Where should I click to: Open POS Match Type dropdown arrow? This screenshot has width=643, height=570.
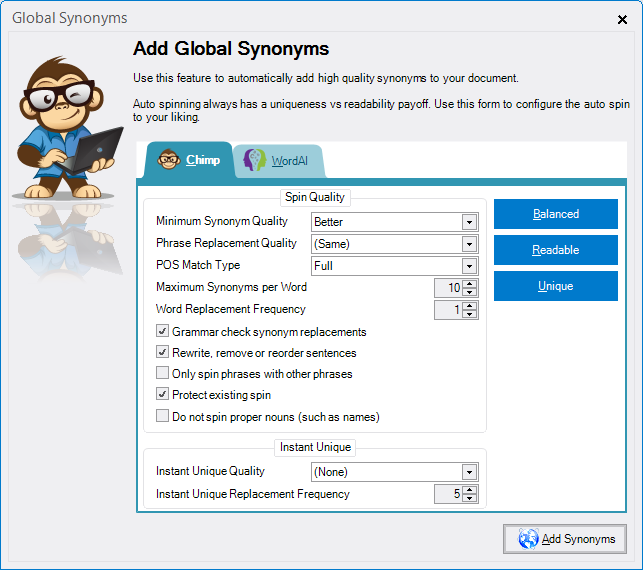click(x=470, y=266)
